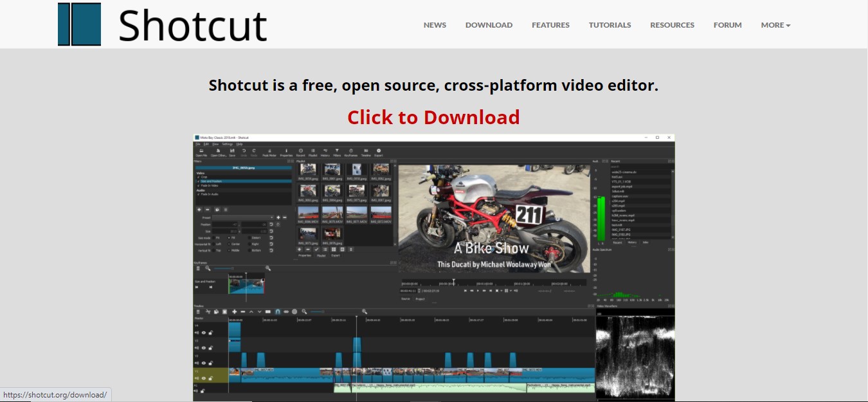Click the Open File icon in the Shotcut toolbar

[201, 152]
